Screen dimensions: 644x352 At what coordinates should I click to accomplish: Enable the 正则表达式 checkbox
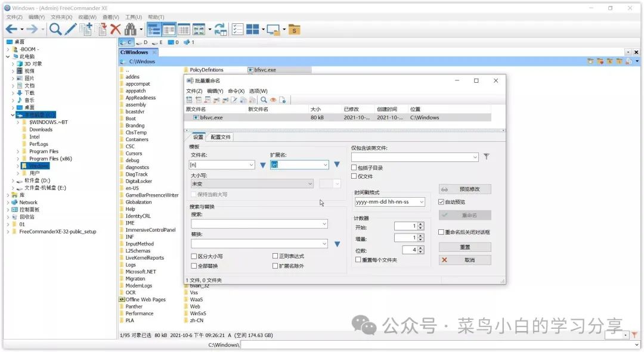[275, 256]
